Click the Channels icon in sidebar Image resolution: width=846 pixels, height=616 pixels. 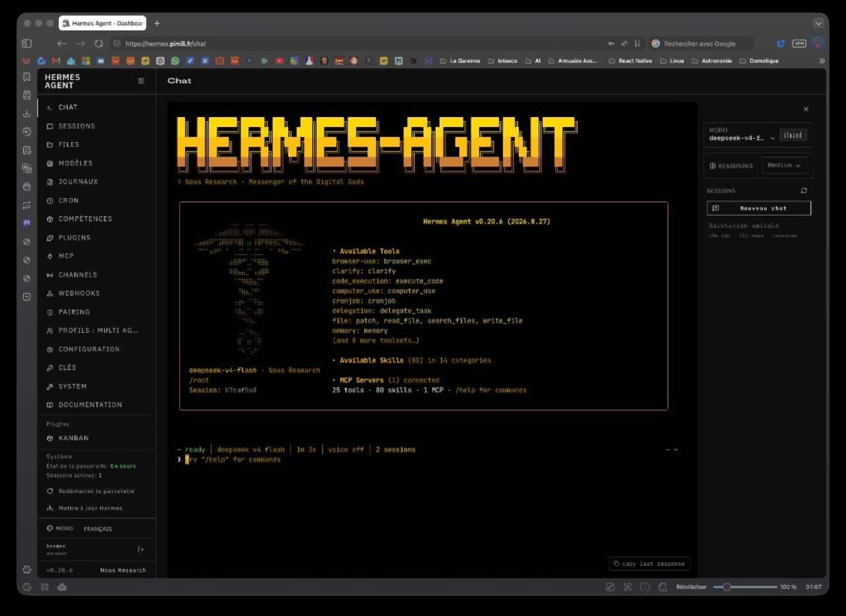[x=50, y=275]
